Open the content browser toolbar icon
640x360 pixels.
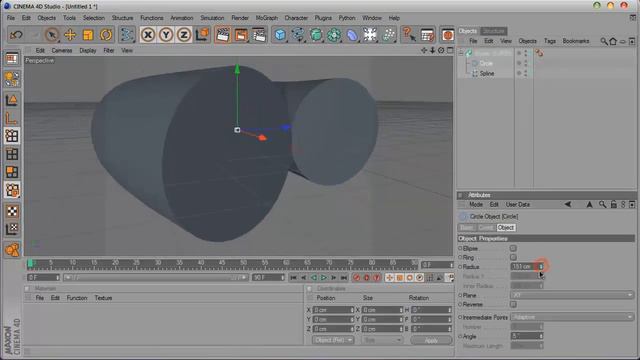(x=448, y=35)
